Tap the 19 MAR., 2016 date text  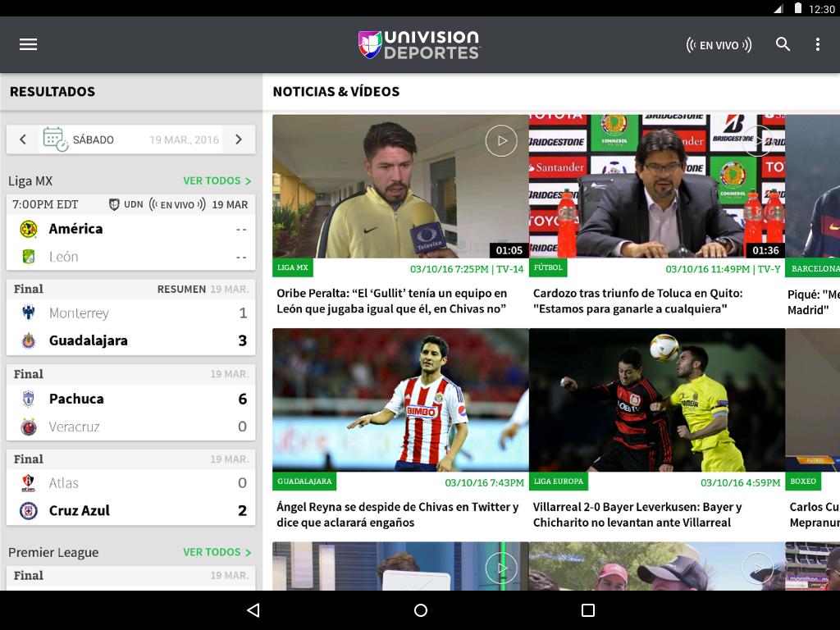[x=185, y=139]
